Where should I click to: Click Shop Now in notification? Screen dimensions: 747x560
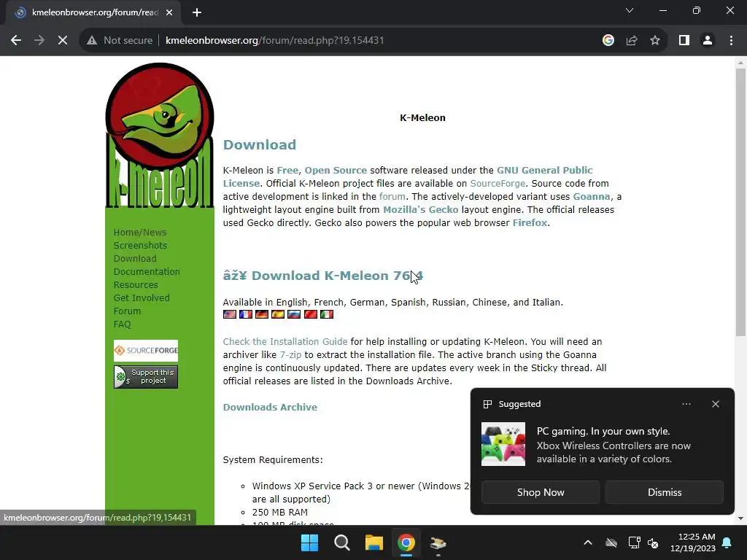coord(541,492)
